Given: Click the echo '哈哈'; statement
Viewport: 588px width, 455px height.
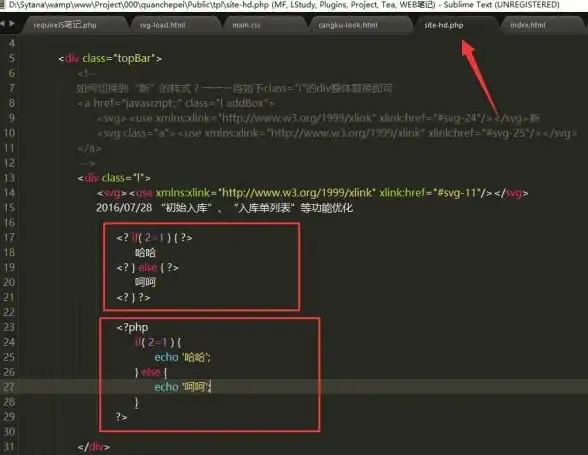Looking at the screenshot, I should point(182,357).
